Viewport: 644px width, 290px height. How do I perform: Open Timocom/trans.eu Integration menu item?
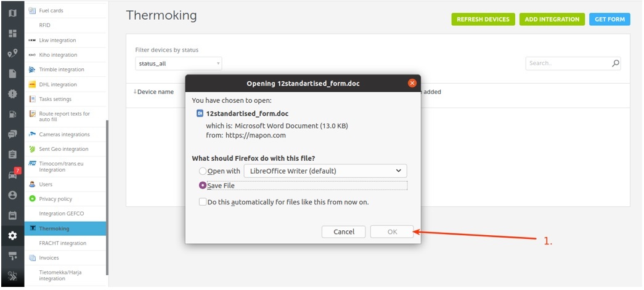coord(66,166)
